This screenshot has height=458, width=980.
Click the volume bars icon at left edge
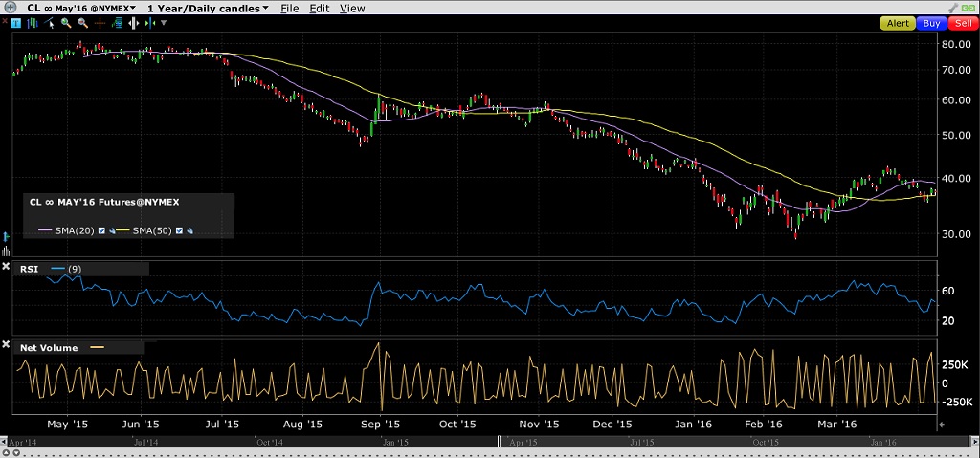point(6,251)
